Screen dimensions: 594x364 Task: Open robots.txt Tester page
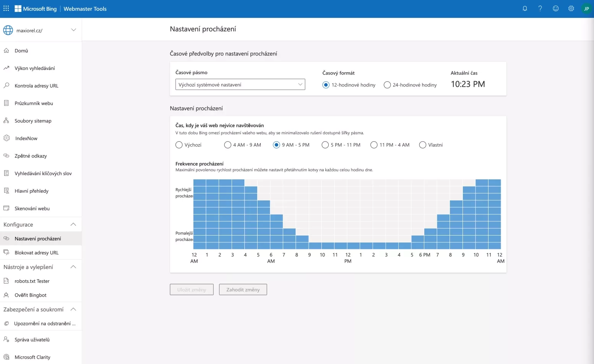click(41, 281)
